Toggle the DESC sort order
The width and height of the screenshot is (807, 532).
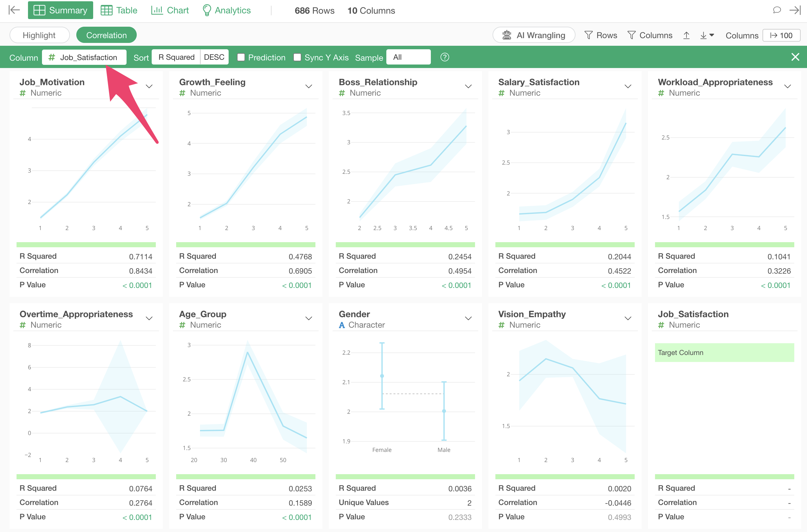[214, 57]
